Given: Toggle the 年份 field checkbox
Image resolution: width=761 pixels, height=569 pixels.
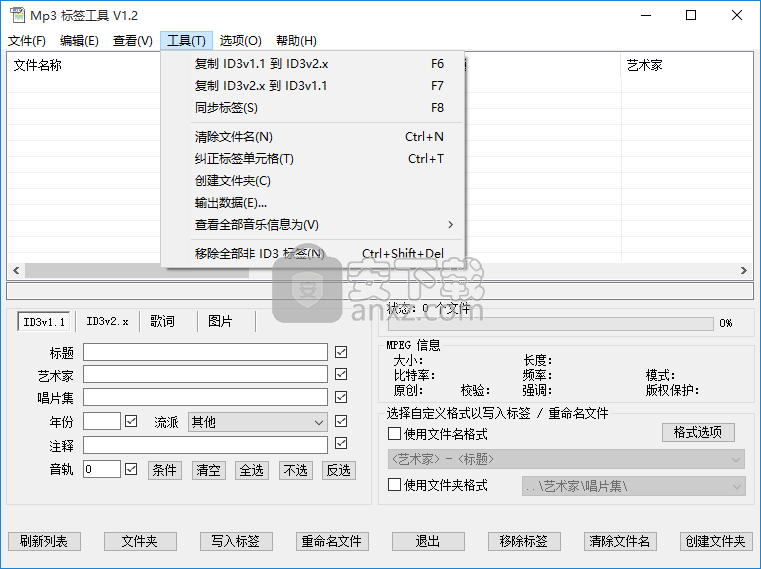Looking at the screenshot, I should point(131,420).
